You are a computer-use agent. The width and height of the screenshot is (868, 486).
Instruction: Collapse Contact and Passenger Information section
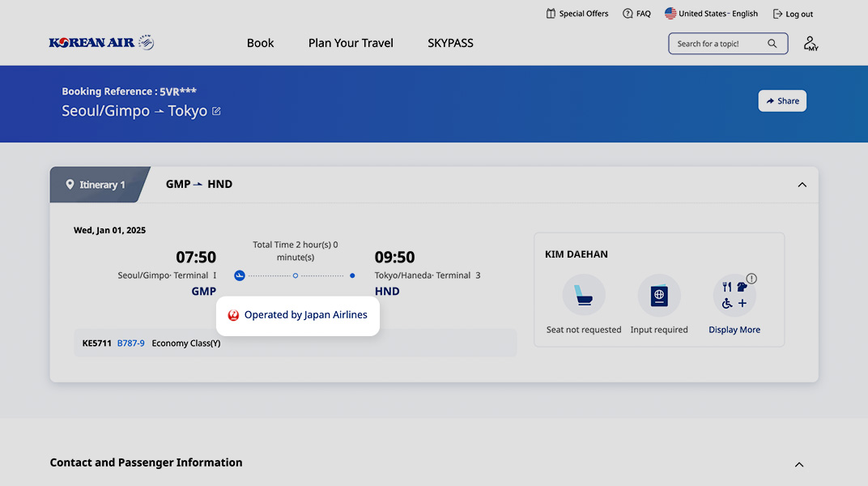tap(798, 464)
